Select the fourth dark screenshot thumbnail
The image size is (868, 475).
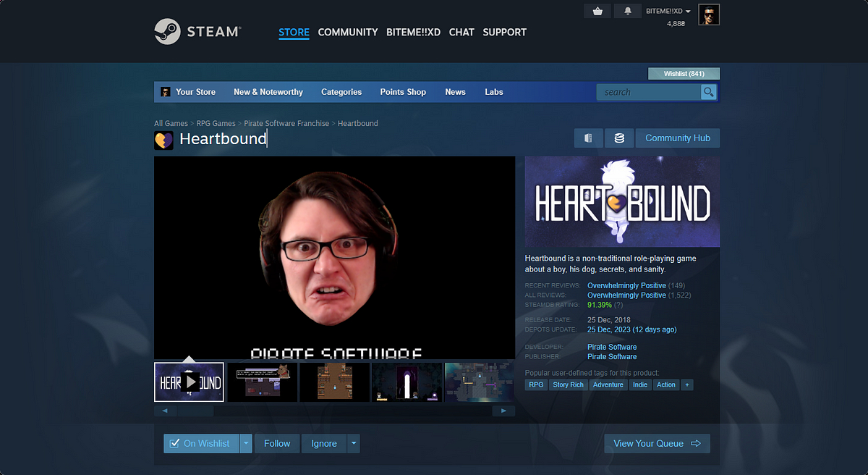[x=407, y=382]
